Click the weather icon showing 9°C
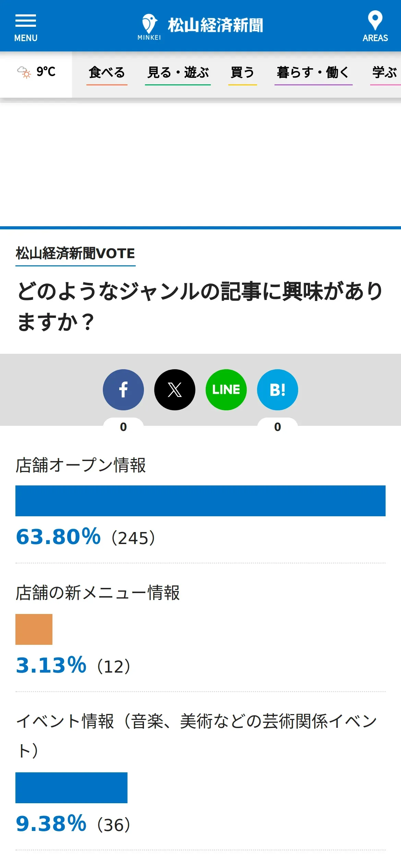Screen dimensions: 401x868 24,72
